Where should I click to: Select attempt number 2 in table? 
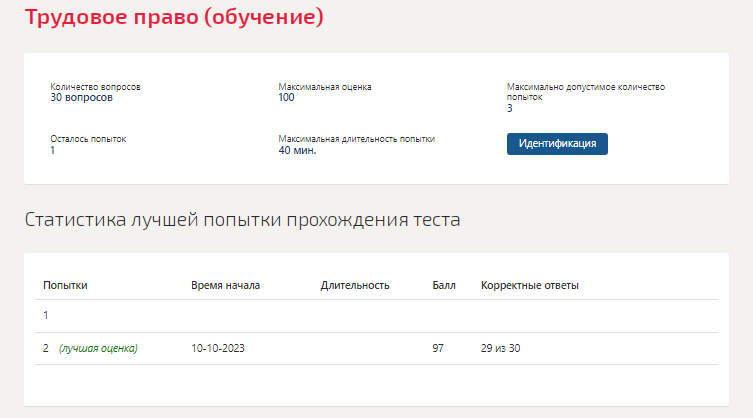46,348
